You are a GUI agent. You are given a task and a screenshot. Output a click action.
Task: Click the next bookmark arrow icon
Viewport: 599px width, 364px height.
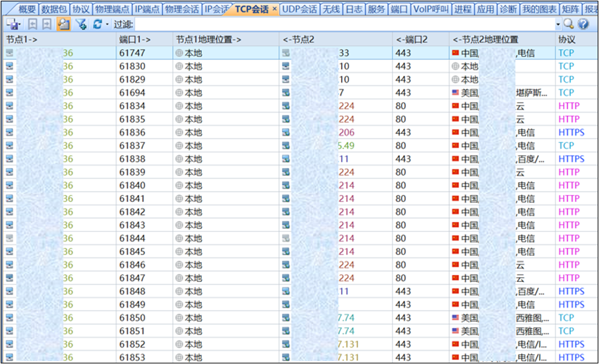47,24
